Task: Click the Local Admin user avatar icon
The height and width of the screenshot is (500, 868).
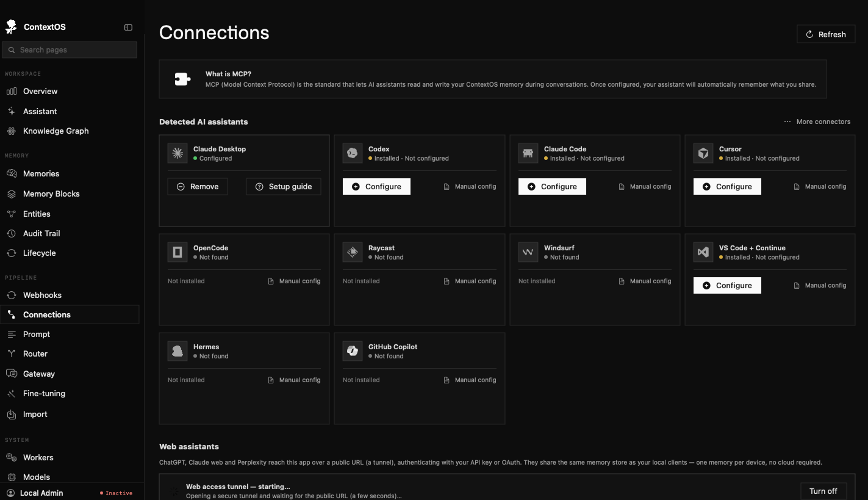Action: coord(10,493)
